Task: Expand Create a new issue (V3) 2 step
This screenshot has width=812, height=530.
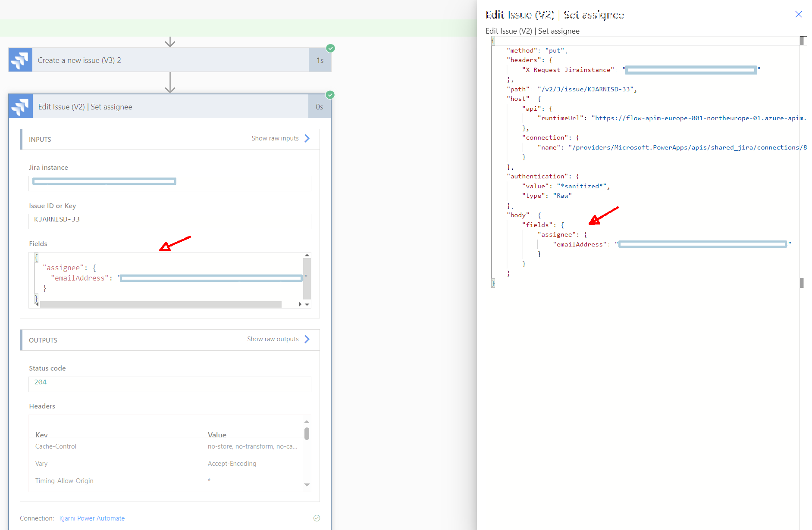Action: pyautogui.click(x=170, y=60)
